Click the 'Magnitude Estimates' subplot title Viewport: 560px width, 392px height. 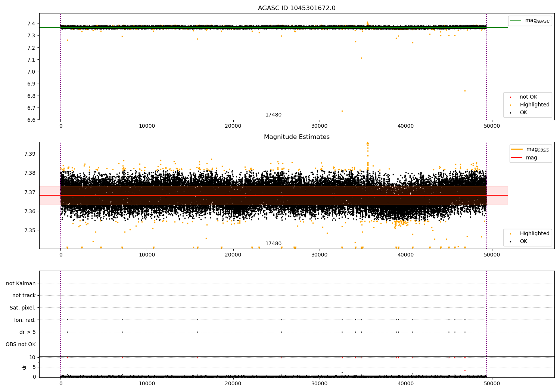coord(296,137)
